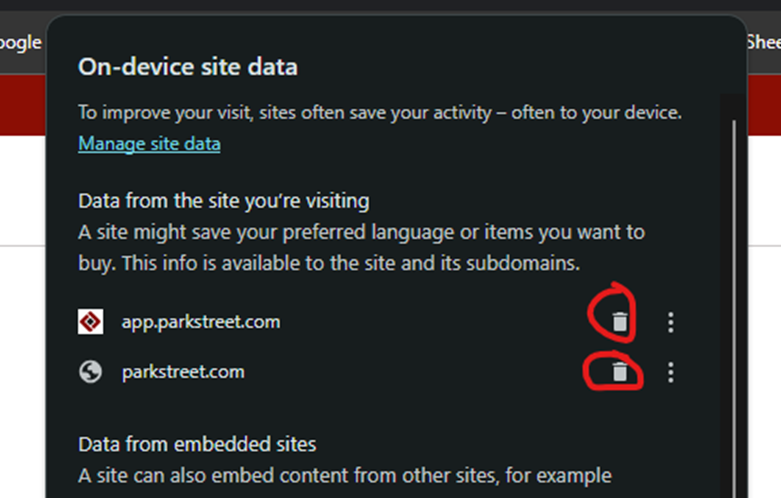
Task: Click the On-device site data heading
Action: click(188, 67)
